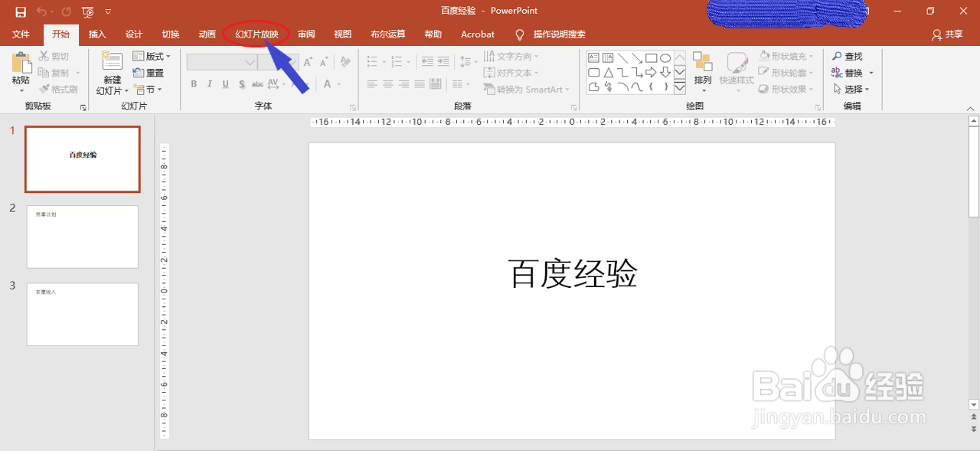Open the 版式 layout dropdown
The width and height of the screenshot is (980, 451).
pyautogui.click(x=152, y=57)
